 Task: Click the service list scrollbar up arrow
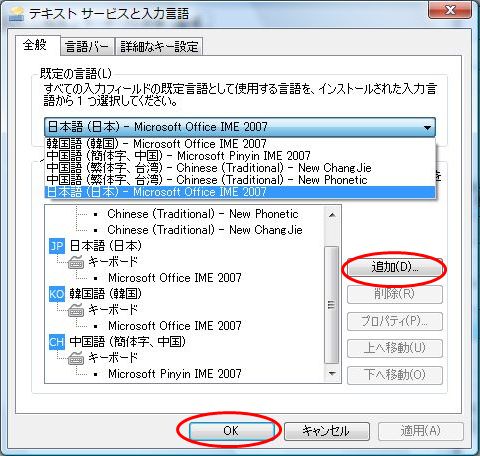pos(332,215)
